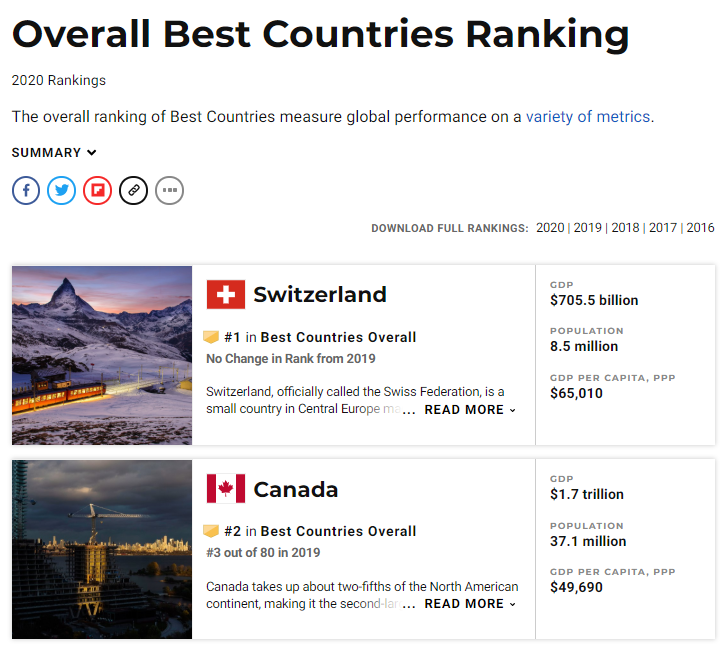724x647 pixels.
Task: Download the 2018 full rankings
Action: 625,228
